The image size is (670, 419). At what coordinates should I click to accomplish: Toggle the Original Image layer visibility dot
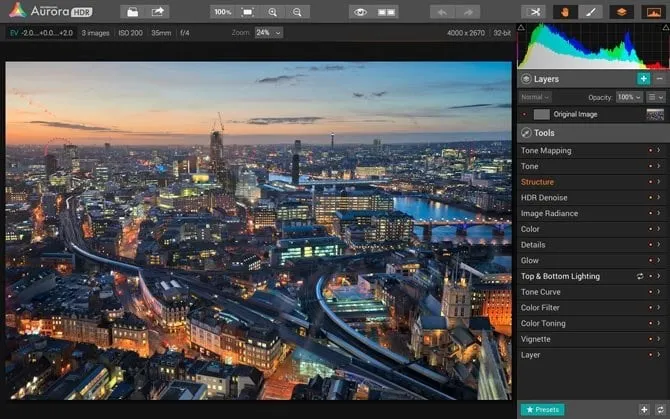[526, 115]
